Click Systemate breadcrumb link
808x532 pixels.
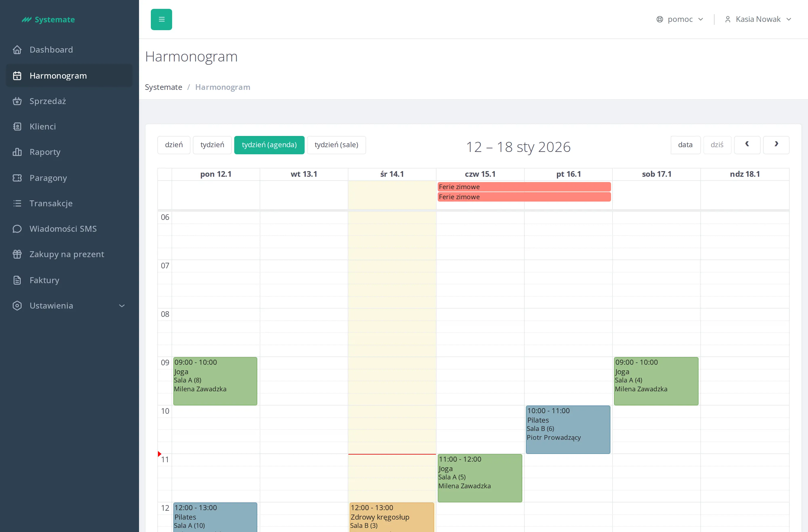pos(163,87)
